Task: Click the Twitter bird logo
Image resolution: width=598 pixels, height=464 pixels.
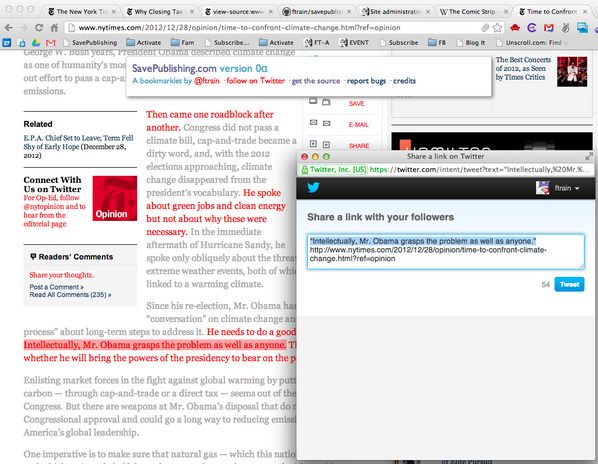Action: (x=313, y=188)
